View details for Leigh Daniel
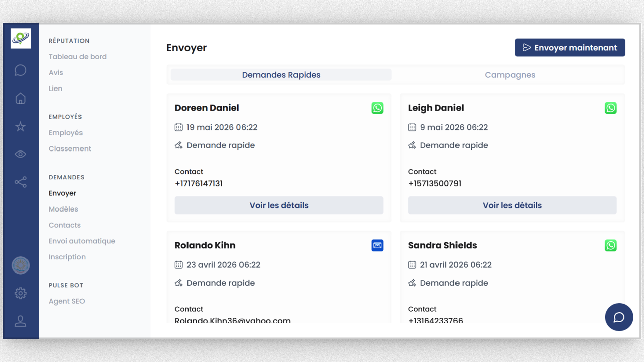This screenshot has width=644, height=362. 512,205
